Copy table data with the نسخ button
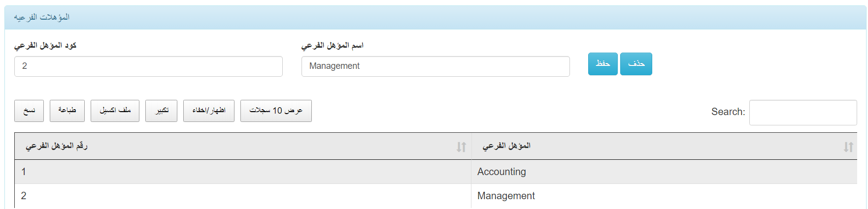This screenshot has height=209, width=868. [29, 111]
